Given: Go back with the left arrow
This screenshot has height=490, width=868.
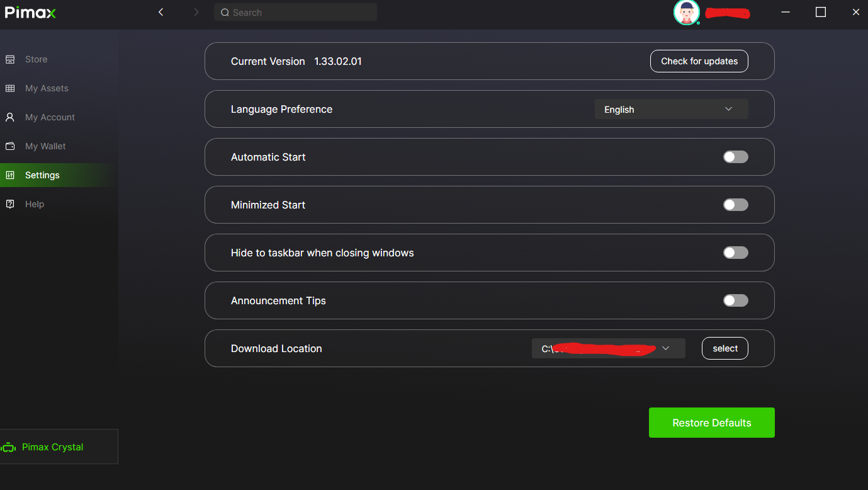Looking at the screenshot, I should (x=161, y=12).
